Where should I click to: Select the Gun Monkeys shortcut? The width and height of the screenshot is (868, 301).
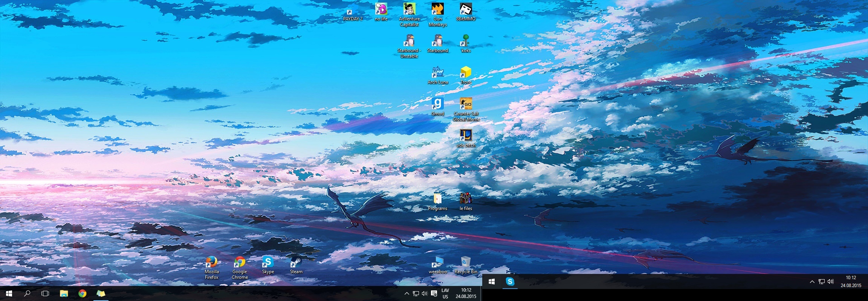tap(437, 9)
